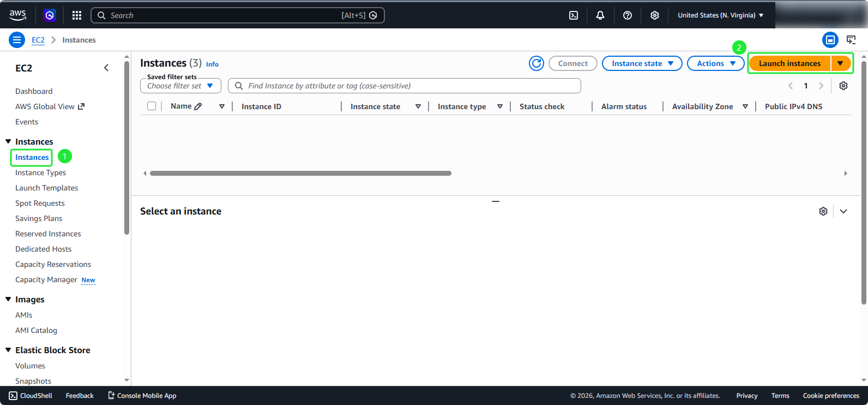Screen dimensions: 868x405
Task: Launch CloudShell from the top bar icon
Action: (x=574, y=15)
